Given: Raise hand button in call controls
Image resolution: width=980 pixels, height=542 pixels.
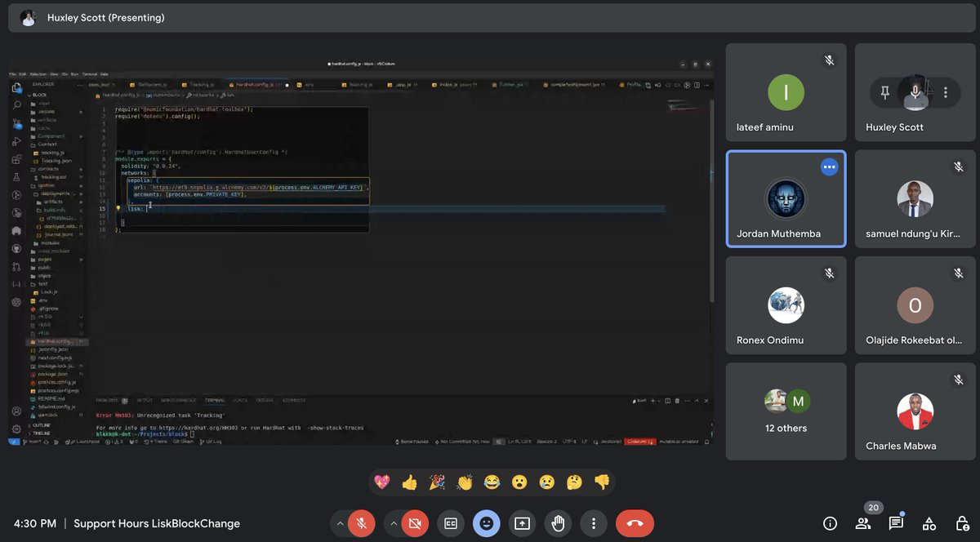Looking at the screenshot, I should (559, 523).
